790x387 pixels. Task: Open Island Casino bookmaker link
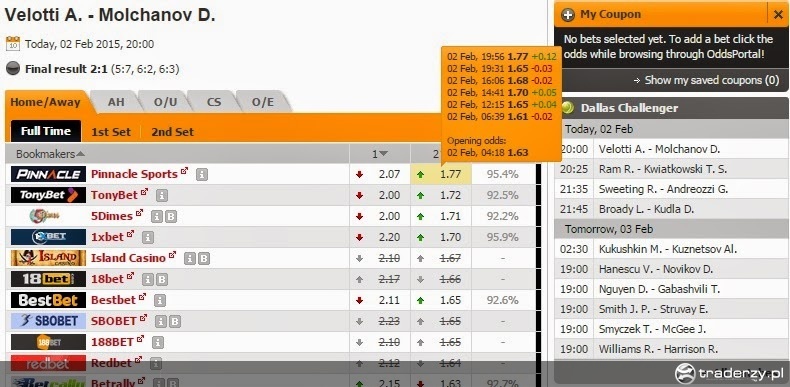click(128, 258)
